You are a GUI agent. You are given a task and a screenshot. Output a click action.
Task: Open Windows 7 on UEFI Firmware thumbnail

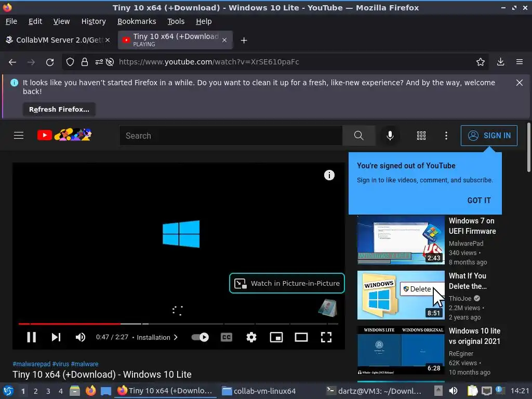coord(401,240)
